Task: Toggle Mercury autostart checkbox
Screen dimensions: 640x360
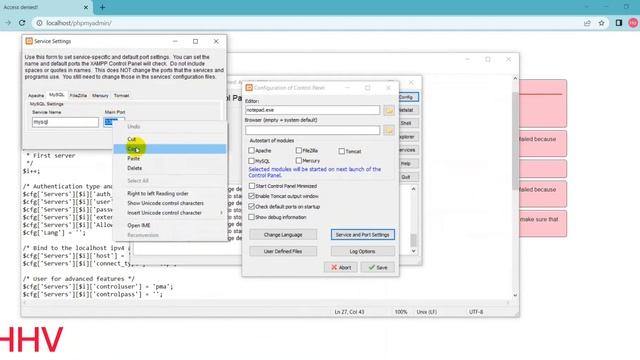Action: (x=299, y=161)
